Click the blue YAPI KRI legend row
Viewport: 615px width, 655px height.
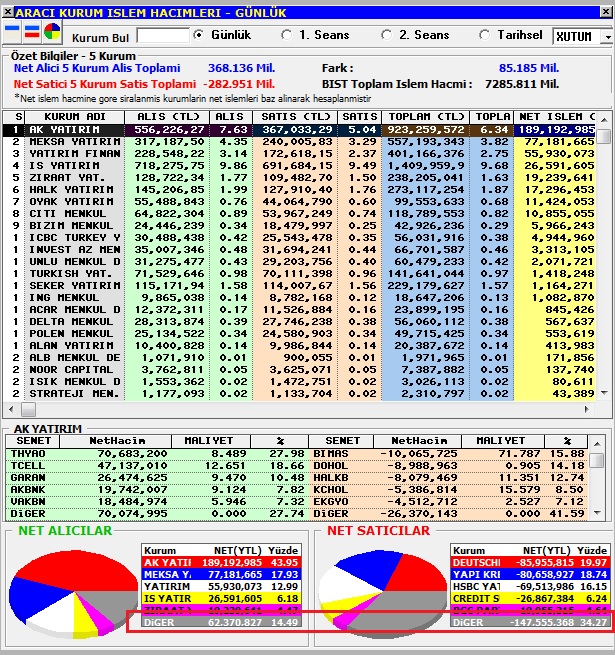point(530,575)
